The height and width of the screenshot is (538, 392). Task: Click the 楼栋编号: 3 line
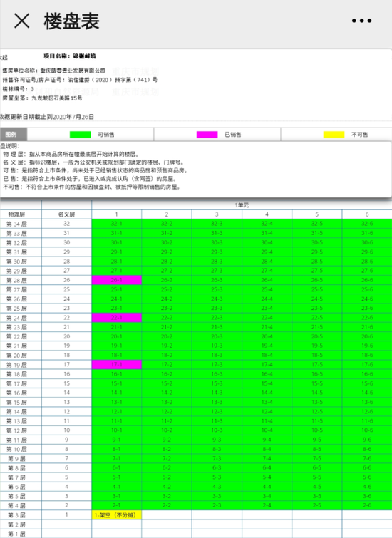pyautogui.click(x=19, y=89)
